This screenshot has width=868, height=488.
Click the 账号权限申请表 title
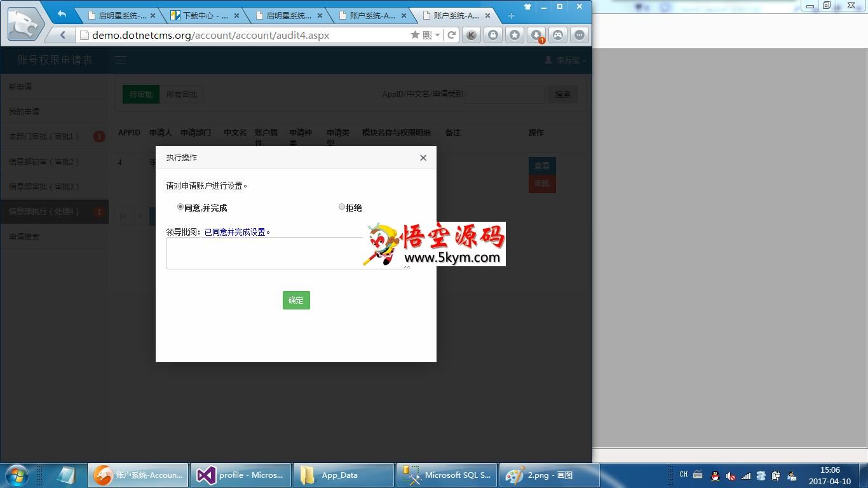point(55,60)
